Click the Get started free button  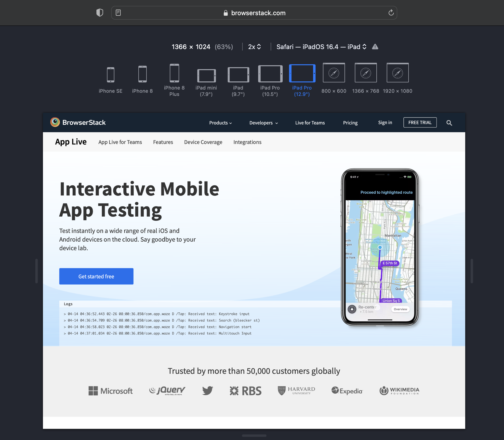pos(96,276)
